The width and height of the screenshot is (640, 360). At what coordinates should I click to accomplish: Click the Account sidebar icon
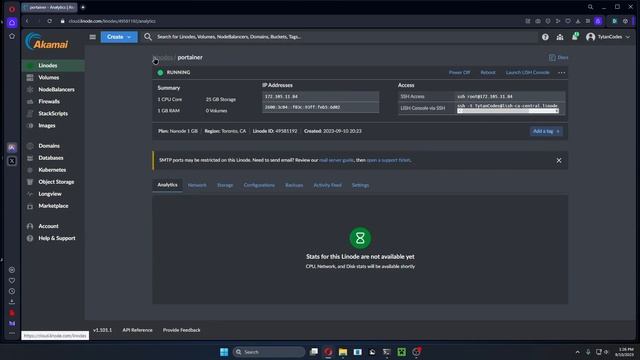coord(30,226)
